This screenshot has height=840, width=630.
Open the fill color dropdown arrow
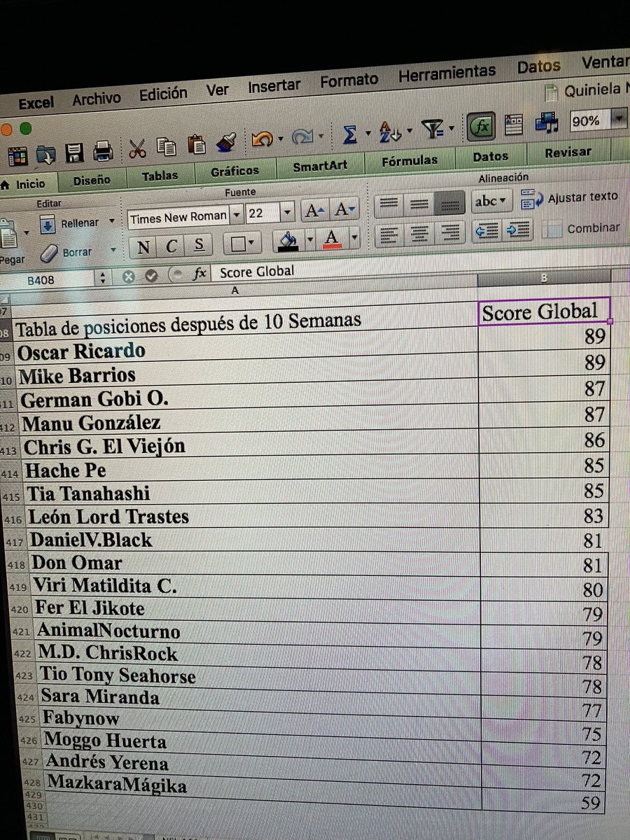310,240
